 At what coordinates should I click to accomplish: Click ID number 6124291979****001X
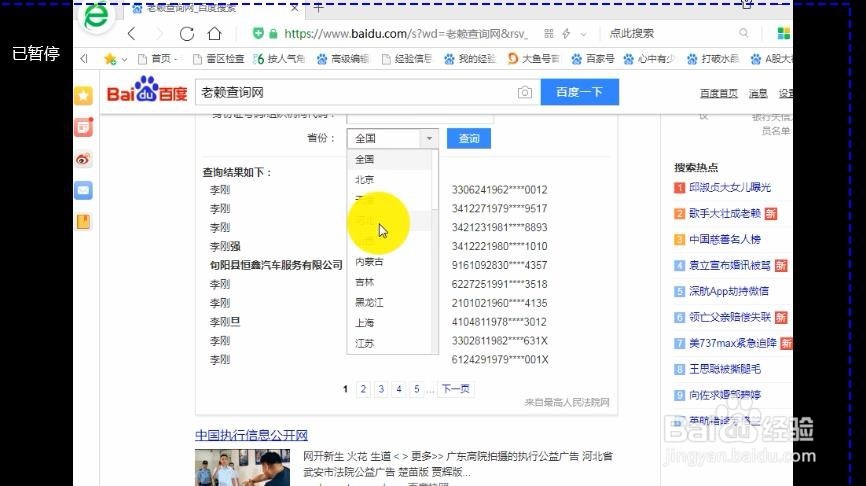500,360
